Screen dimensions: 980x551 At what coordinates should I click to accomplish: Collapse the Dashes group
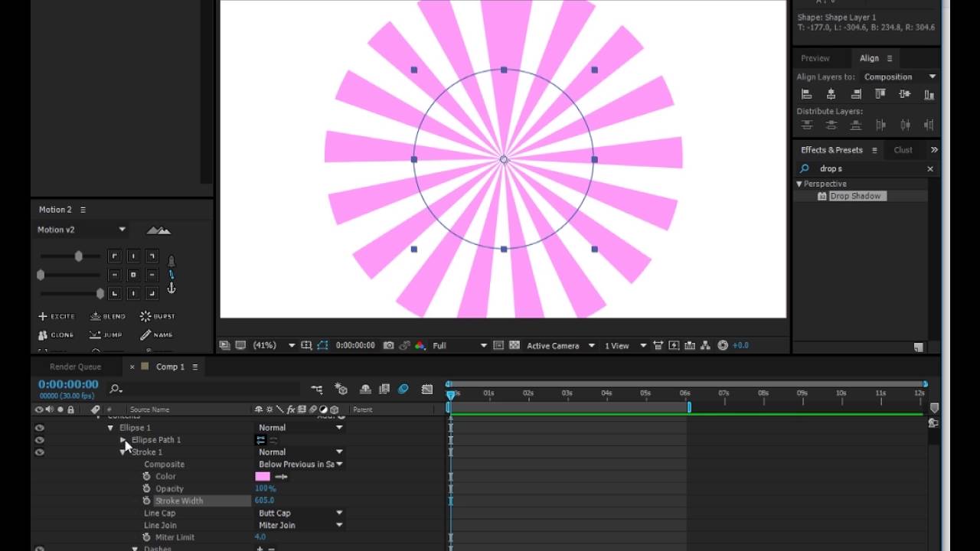(135, 549)
